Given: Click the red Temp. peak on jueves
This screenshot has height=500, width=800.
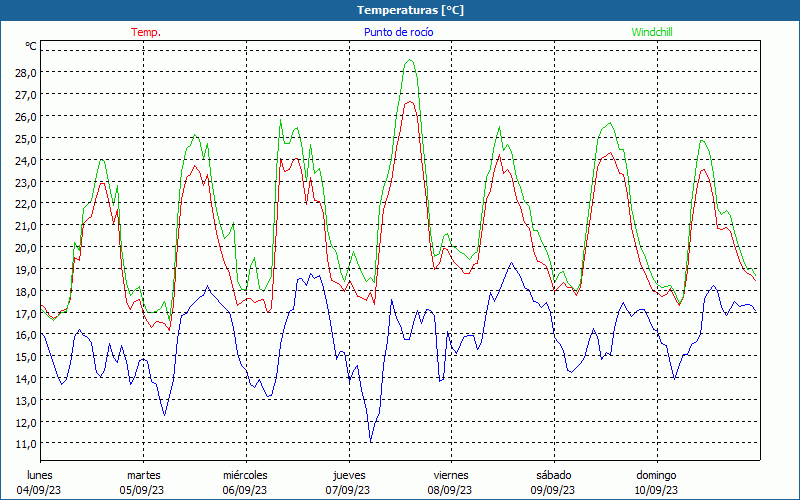Looking at the screenshot, I should tap(410, 102).
